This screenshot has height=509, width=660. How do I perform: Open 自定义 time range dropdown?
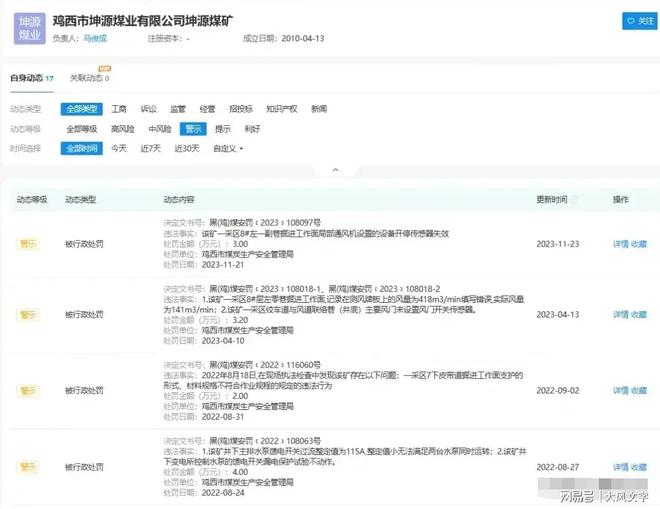(228, 148)
